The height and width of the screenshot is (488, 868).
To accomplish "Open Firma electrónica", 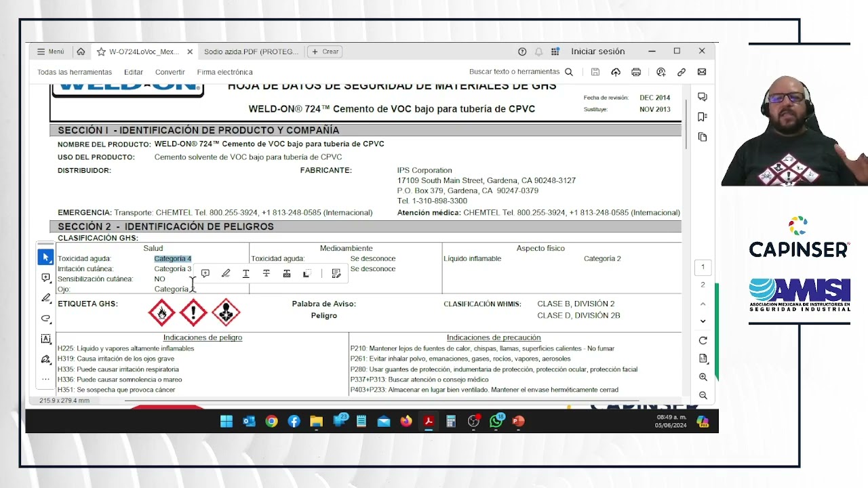I will coord(225,72).
